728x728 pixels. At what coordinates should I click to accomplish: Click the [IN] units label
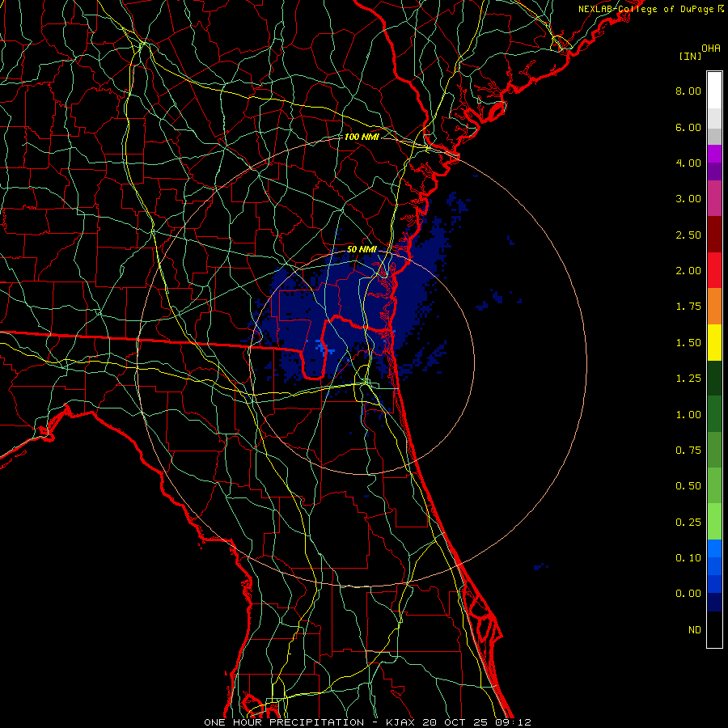click(690, 56)
